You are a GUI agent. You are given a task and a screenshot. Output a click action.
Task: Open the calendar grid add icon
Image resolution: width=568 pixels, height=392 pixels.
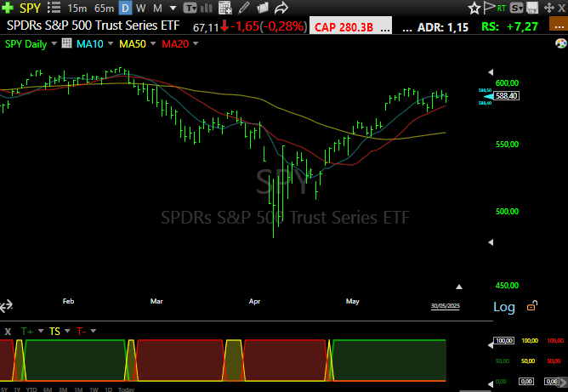click(x=225, y=8)
